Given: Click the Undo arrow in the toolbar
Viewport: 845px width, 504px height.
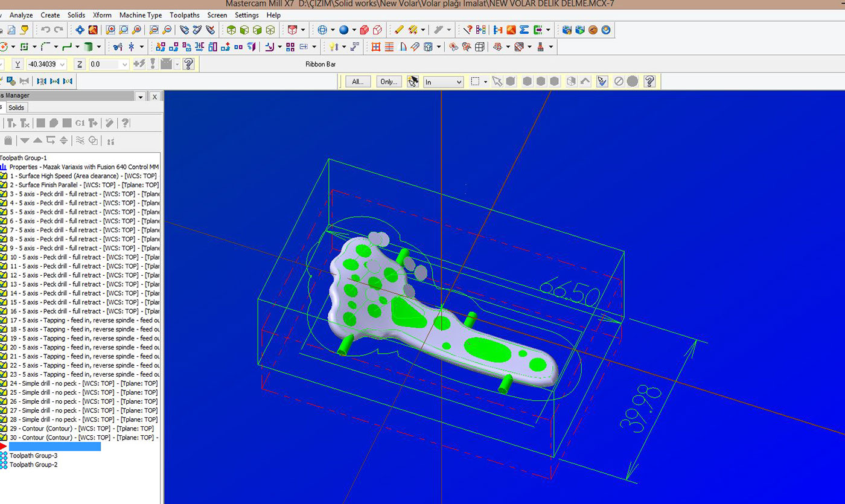Looking at the screenshot, I should (46, 30).
